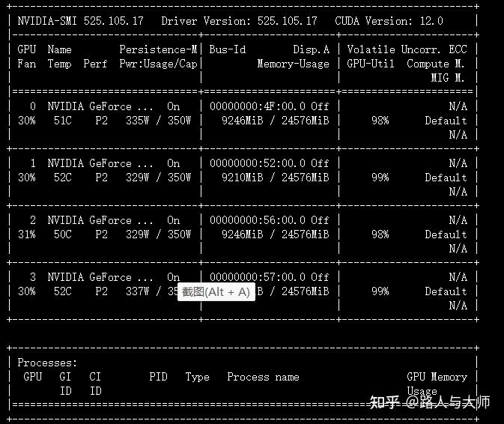Click the Process name column header
Image resolution: width=504 pixels, height=424 pixels.
pyautogui.click(x=264, y=377)
